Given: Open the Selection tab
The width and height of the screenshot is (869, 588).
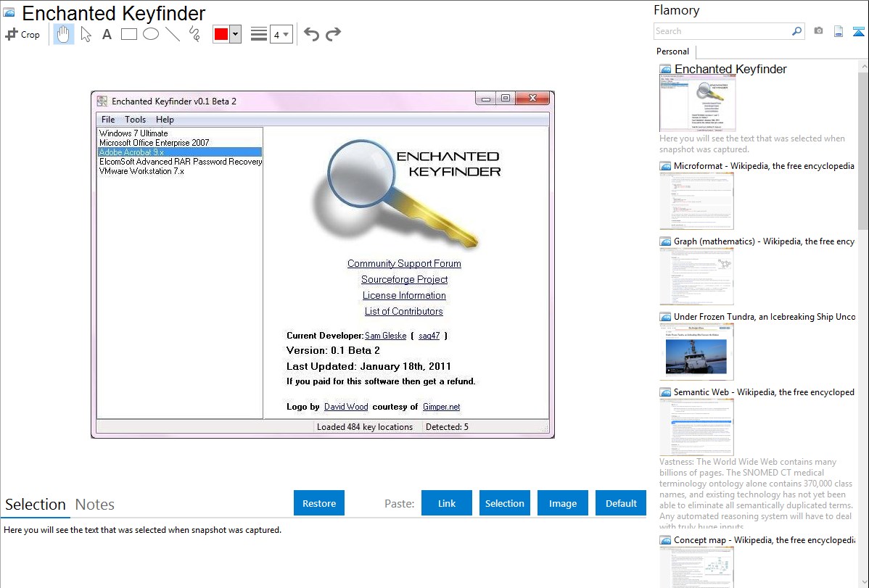Looking at the screenshot, I should pyautogui.click(x=36, y=505).
